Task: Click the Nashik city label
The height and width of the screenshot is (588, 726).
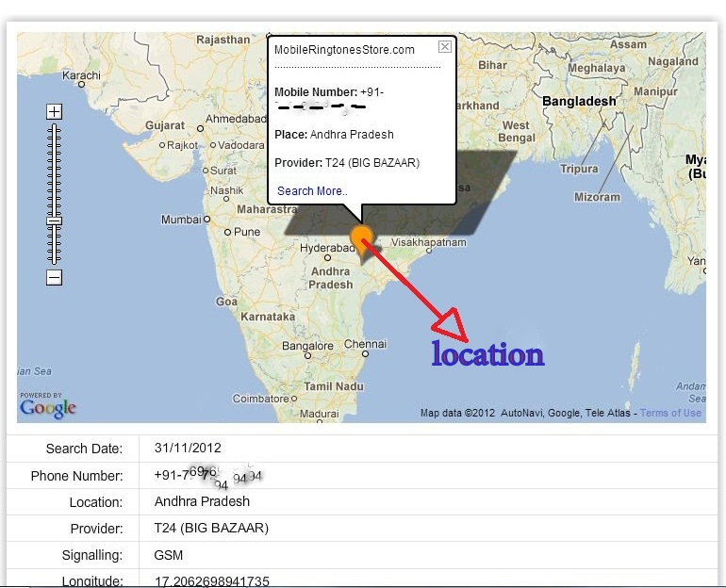Action: 226,190
